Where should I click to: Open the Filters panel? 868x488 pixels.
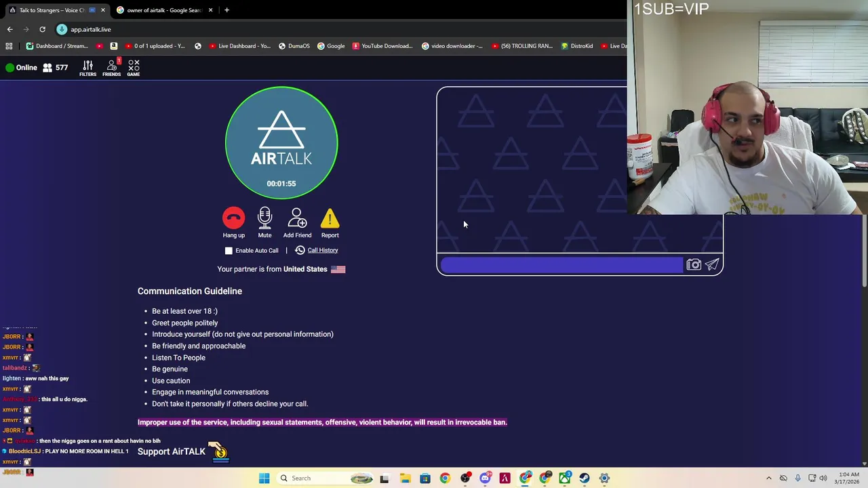click(87, 68)
